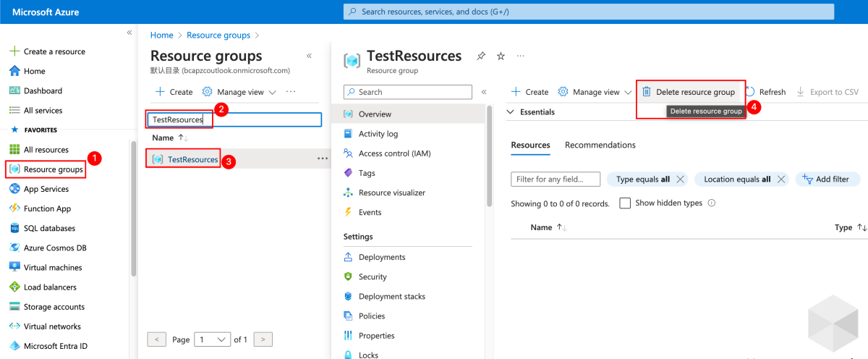Click the global Azure search box
This screenshot has width=868, height=359.
[588, 12]
